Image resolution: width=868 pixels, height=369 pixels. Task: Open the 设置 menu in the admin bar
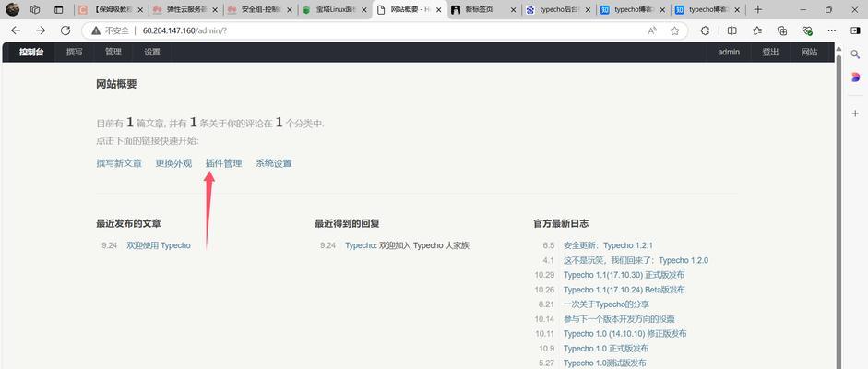coord(151,52)
